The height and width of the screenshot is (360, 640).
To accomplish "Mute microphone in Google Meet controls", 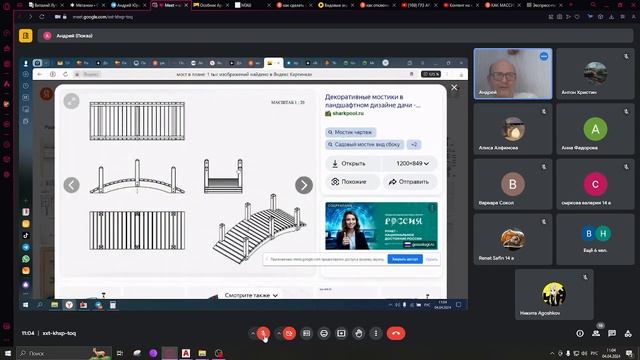I will pos(263,333).
